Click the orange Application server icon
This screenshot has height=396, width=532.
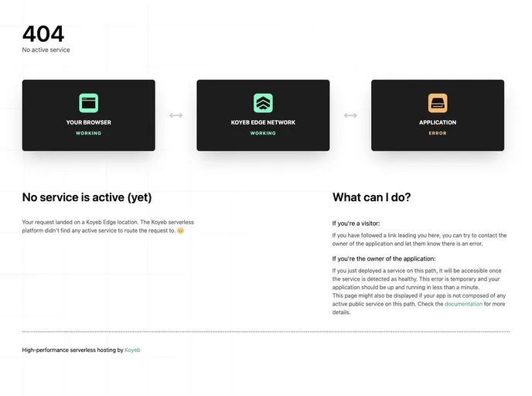[x=438, y=103]
